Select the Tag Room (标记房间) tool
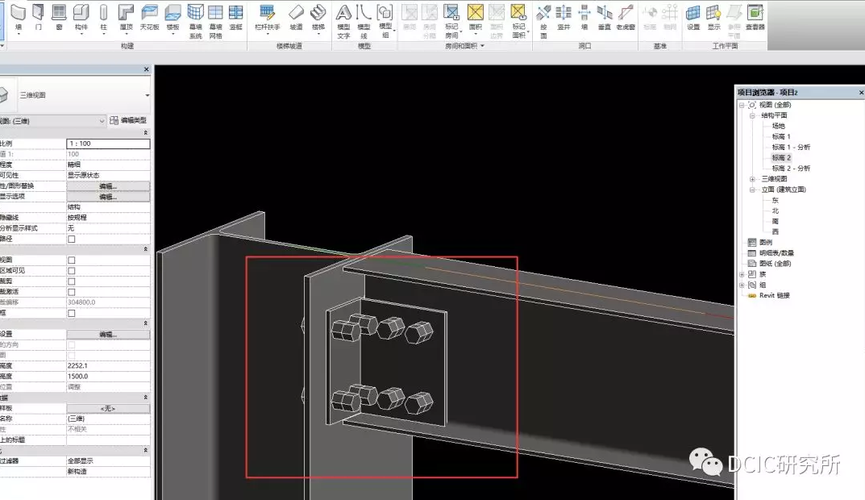Viewport: 865px width, 500px height. (452, 21)
